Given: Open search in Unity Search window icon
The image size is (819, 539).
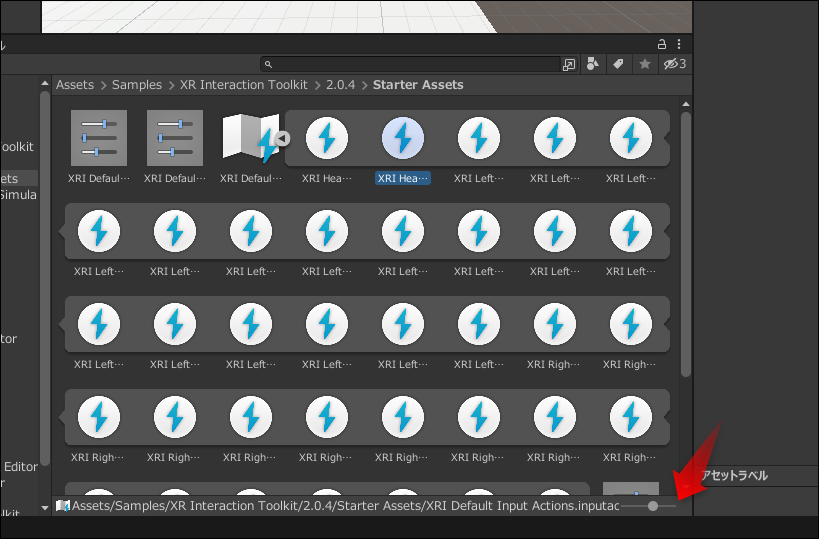Looking at the screenshot, I should coord(568,64).
